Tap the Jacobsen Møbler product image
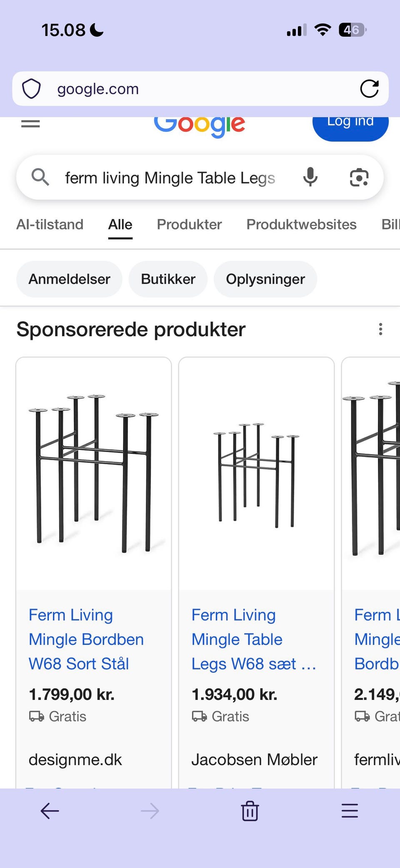This screenshot has height=868, width=400. tap(256, 473)
